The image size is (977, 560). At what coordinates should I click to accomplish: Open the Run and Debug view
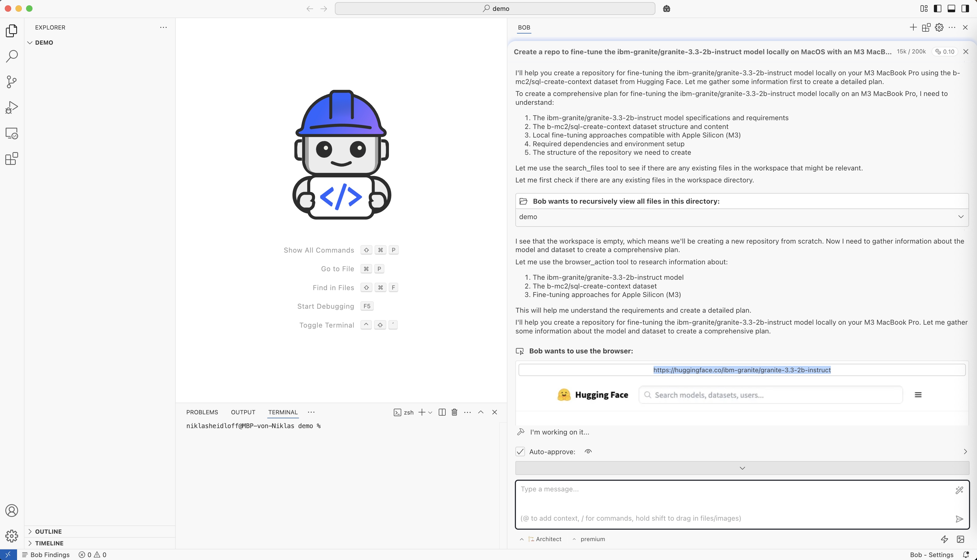pos(11,107)
